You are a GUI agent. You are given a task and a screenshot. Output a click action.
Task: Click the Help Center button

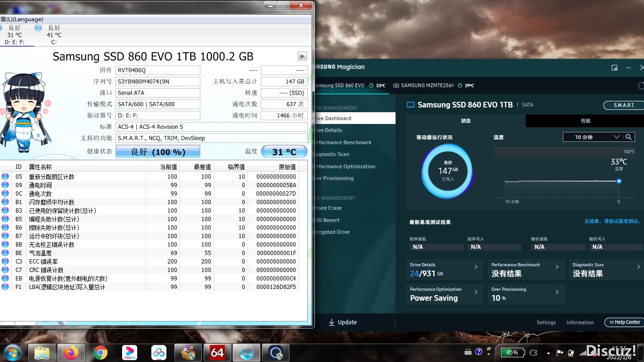click(x=624, y=322)
